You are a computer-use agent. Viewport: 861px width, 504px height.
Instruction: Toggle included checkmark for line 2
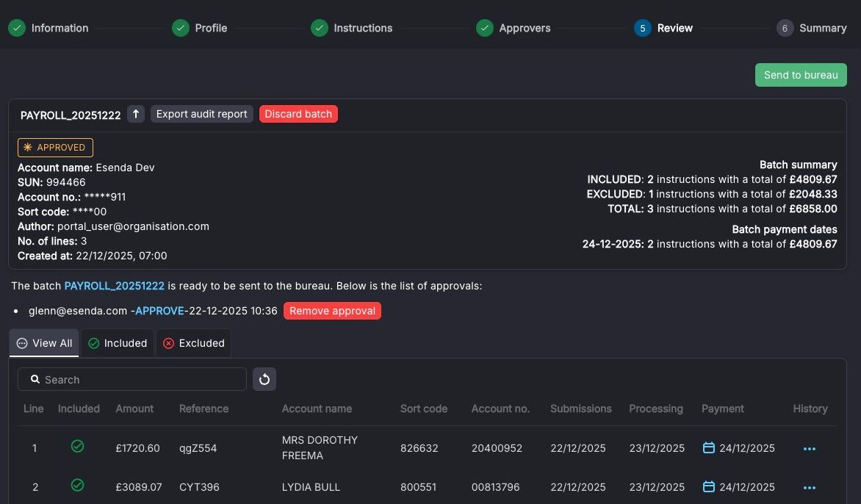click(77, 486)
